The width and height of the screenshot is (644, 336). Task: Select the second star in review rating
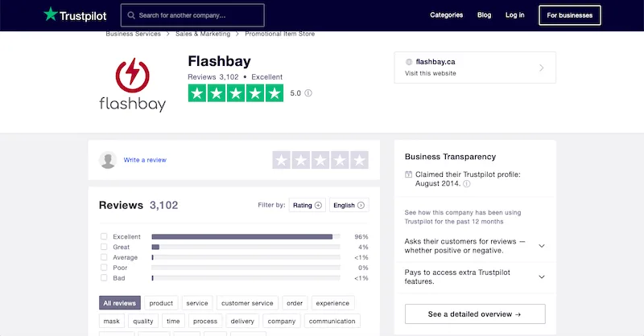[x=300, y=160]
